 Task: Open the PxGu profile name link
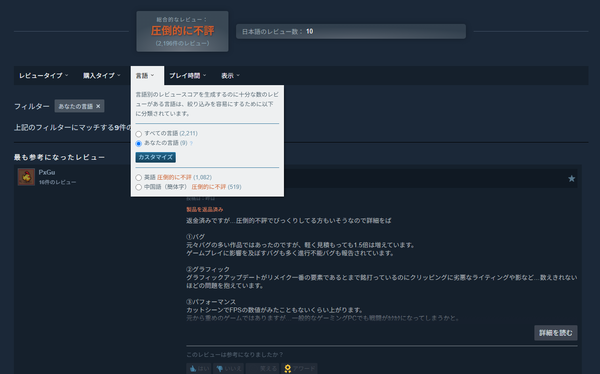pos(47,172)
